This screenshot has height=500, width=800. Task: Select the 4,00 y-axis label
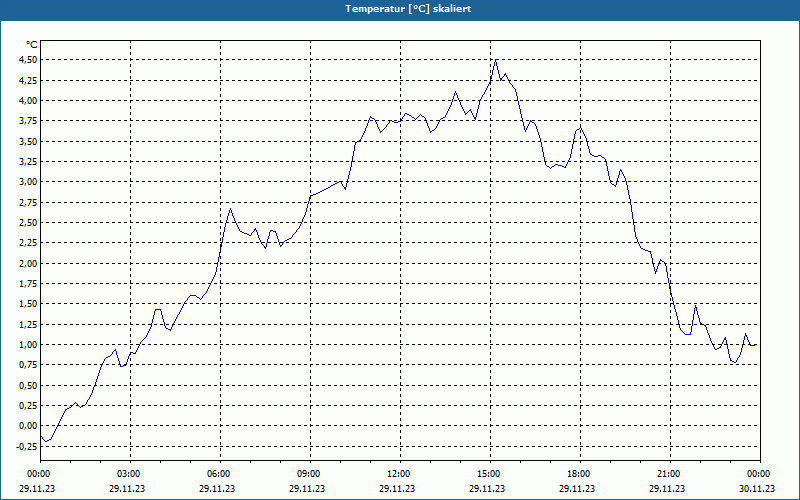29,101
